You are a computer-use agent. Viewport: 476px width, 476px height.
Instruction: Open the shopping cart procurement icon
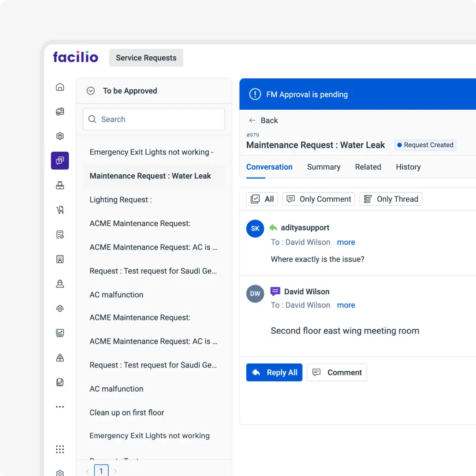tap(60, 210)
